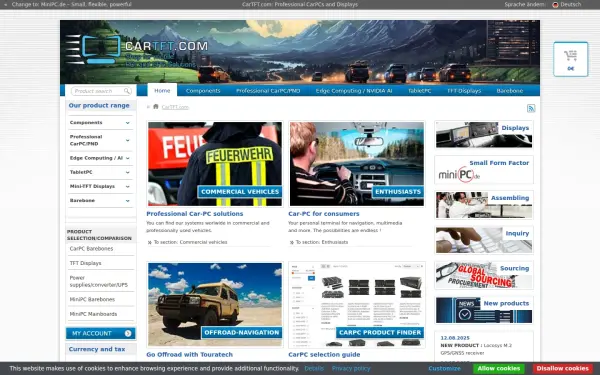The width and height of the screenshot is (600, 375).
Task: Open Professional Car-PC solutions heading
Action: [x=194, y=214]
